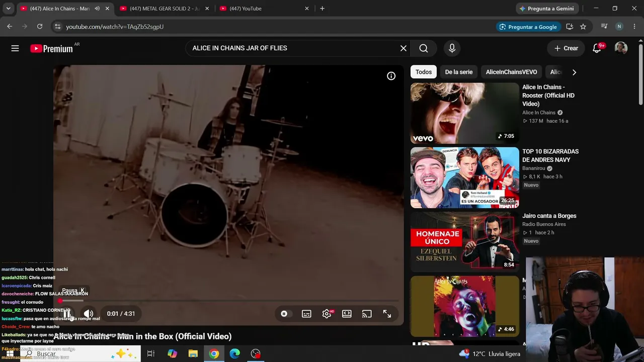
Task: Show the video info card icon
Action: tap(391, 76)
